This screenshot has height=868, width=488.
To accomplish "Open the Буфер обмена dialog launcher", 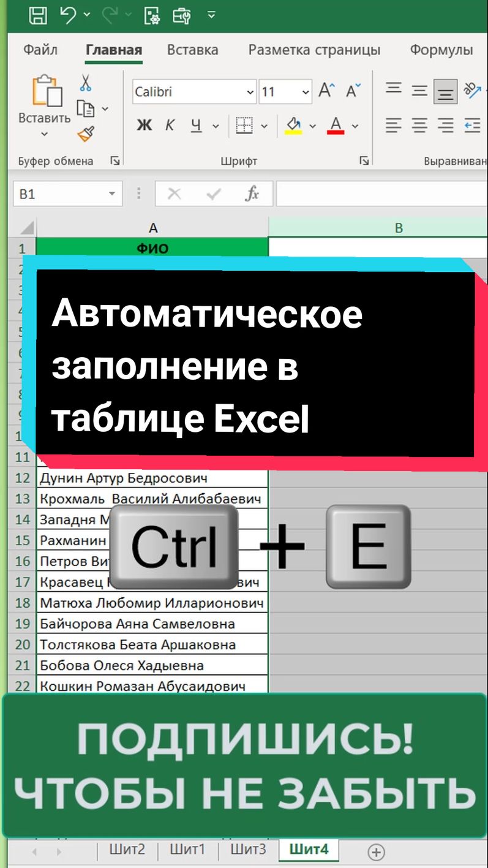I will click(x=115, y=161).
